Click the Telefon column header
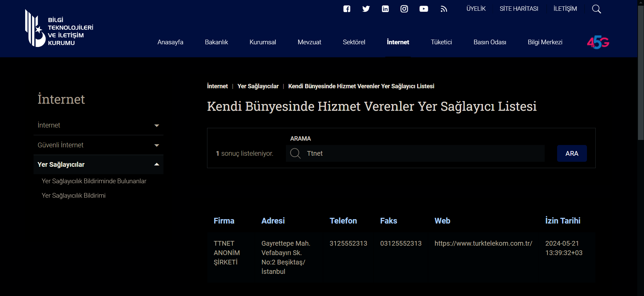 (x=343, y=221)
